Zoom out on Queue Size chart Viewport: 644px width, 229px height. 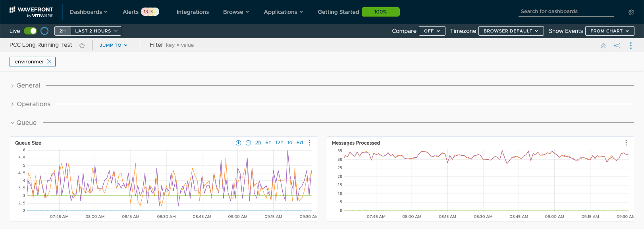tap(248, 143)
